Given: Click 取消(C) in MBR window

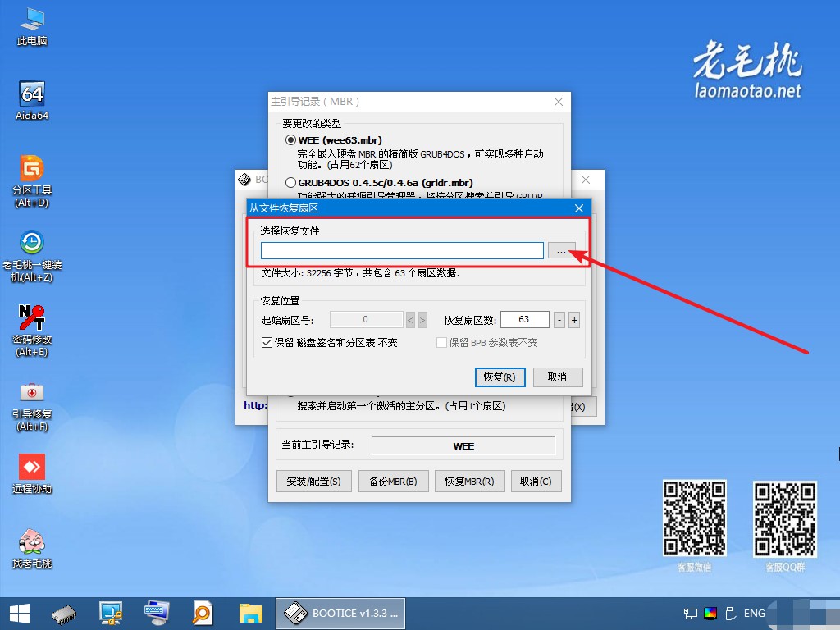Looking at the screenshot, I should [x=536, y=481].
